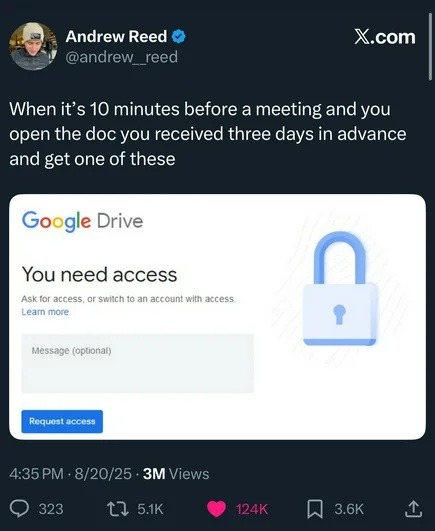Click the 4:35 PM timestamp
Screen dimensions: 435x531
36,474
